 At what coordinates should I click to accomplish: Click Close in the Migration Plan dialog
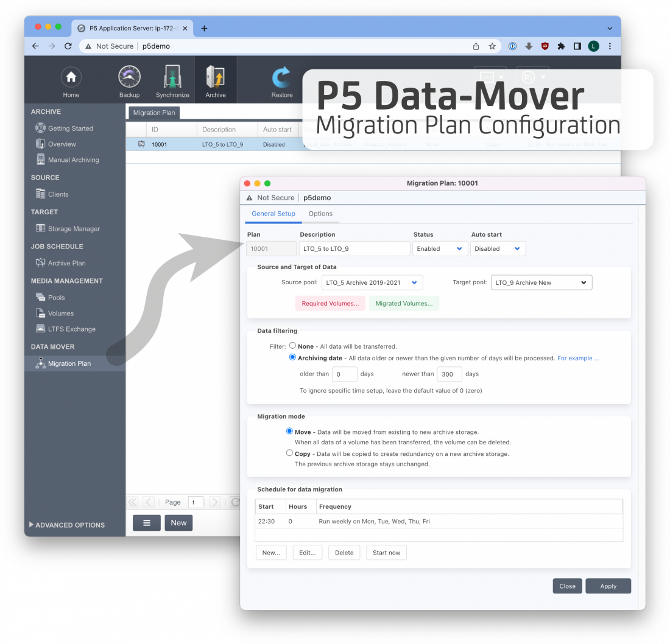pos(568,586)
